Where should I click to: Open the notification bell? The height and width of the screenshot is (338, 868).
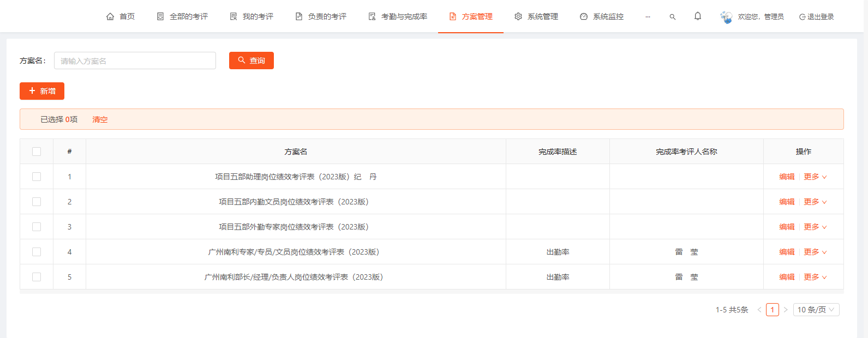698,16
